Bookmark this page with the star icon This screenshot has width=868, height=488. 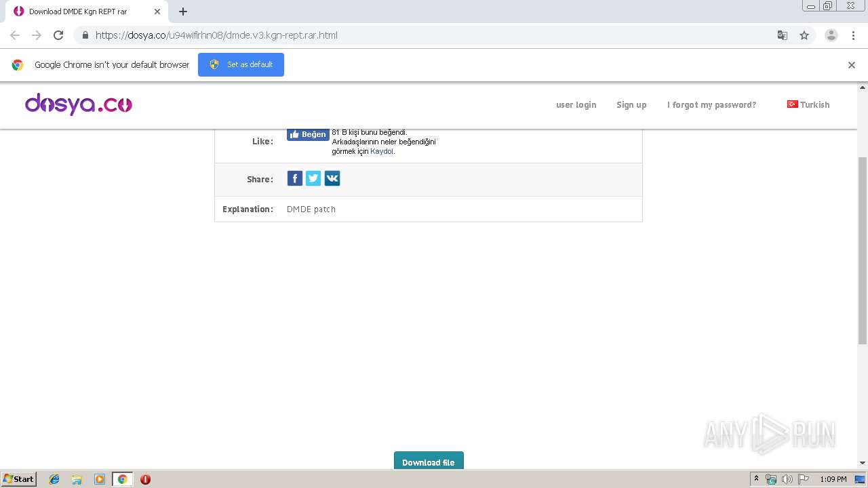click(x=804, y=35)
